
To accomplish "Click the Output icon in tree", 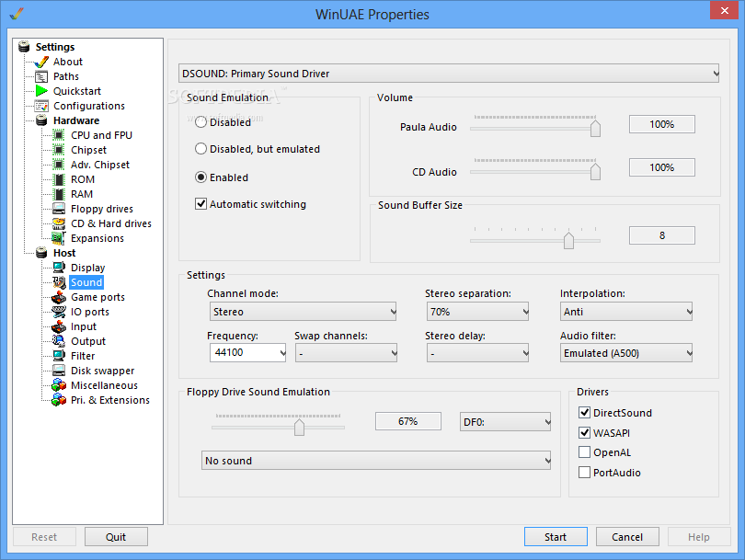I will (x=59, y=341).
